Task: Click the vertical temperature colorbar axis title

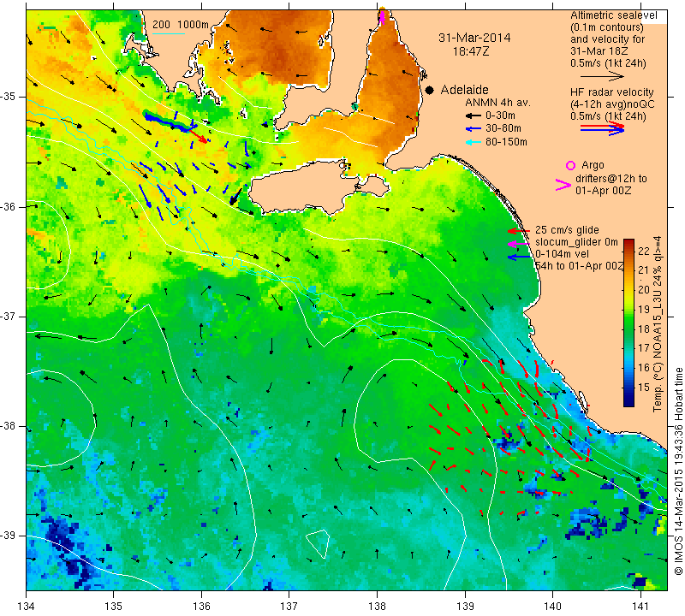Action: (x=657, y=324)
